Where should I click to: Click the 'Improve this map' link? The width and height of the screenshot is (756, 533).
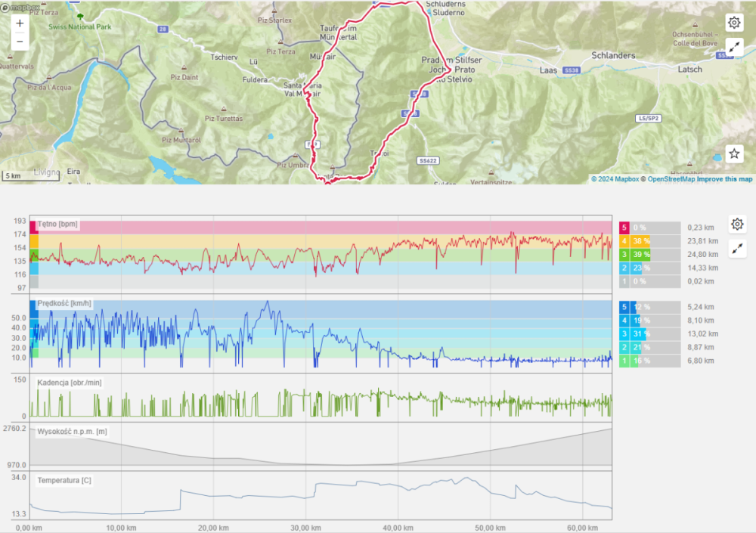[x=724, y=179]
